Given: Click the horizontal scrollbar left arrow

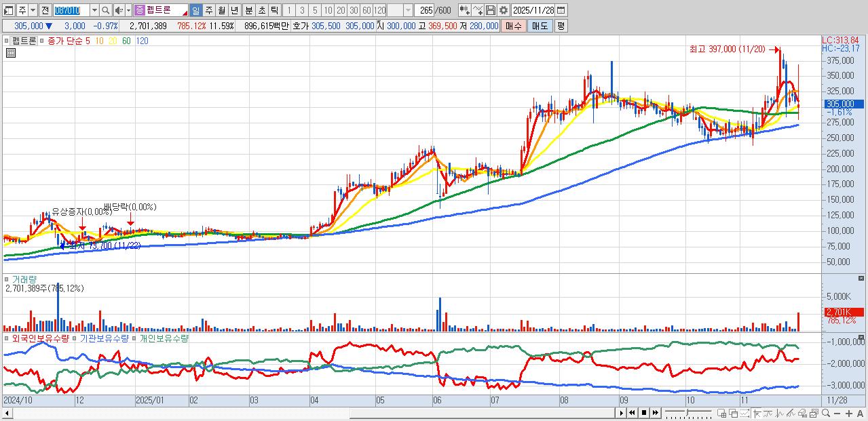Looking at the screenshot, I should pyautogui.click(x=7, y=413).
